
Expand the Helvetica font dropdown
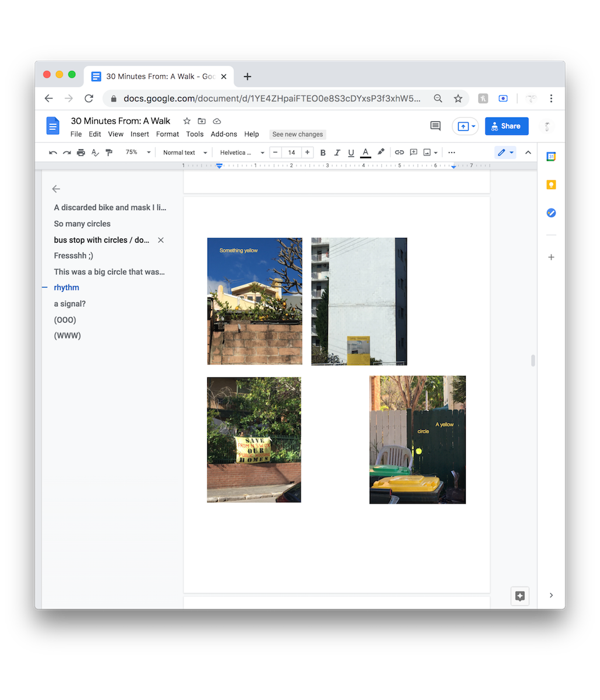[x=242, y=153]
